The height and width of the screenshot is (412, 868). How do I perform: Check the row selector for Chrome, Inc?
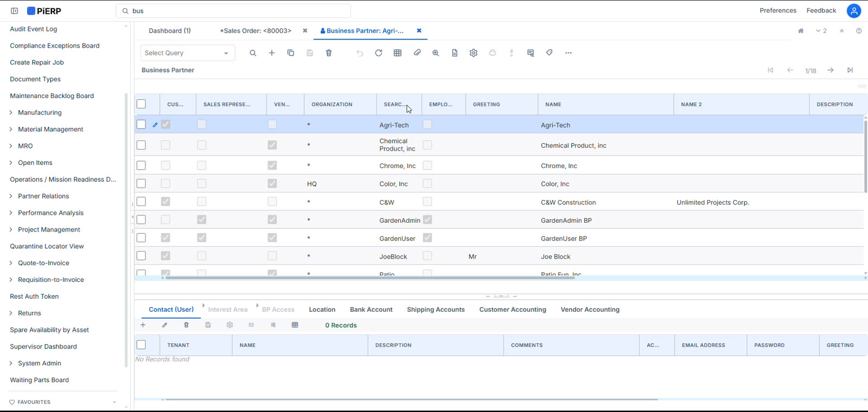click(x=142, y=165)
